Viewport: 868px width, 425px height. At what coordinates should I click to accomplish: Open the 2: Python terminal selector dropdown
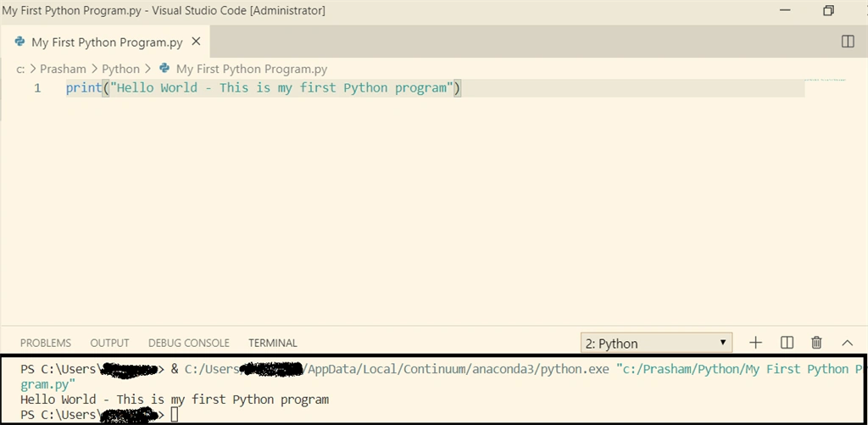[657, 343]
